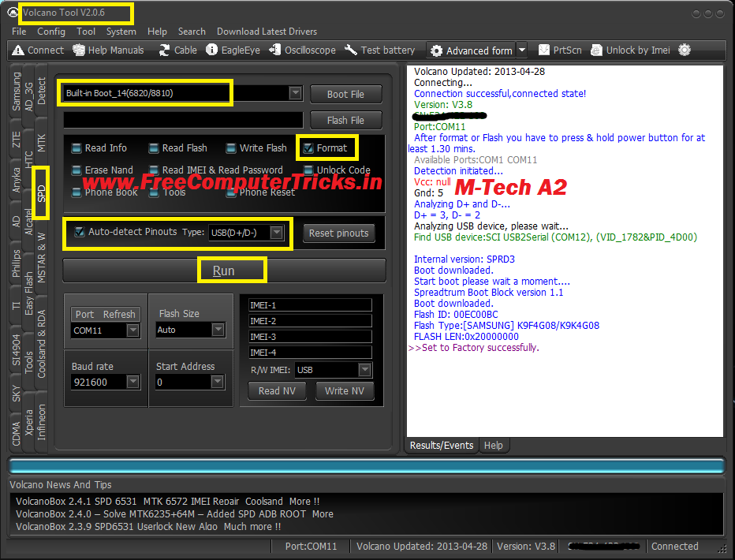Click the empty Flash File path field

pyautogui.click(x=183, y=121)
